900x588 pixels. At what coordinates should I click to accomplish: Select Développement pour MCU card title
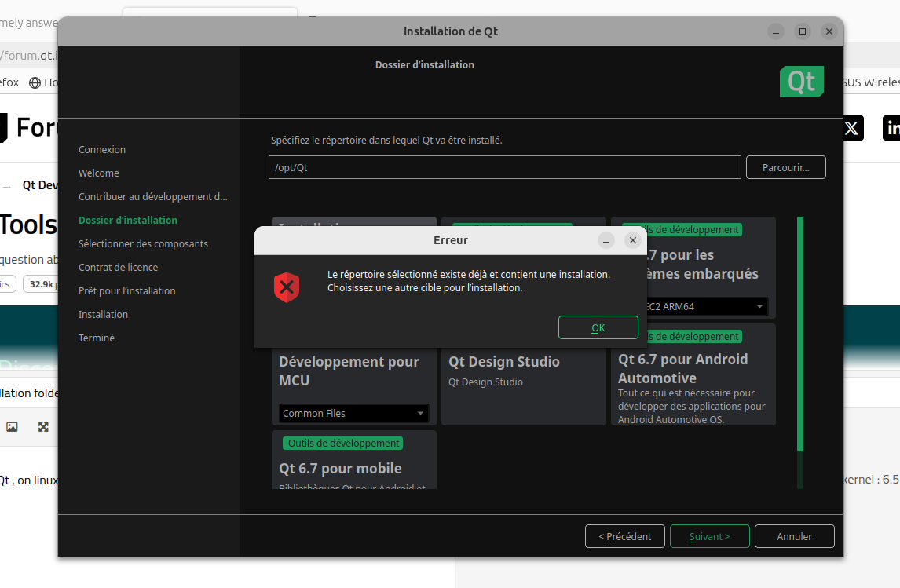pos(349,371)
